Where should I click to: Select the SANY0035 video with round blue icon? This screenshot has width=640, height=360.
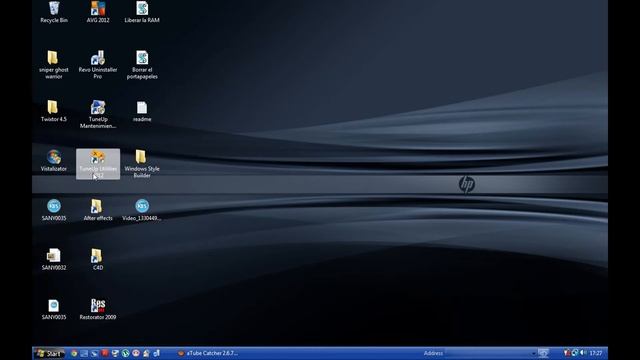pos(53,210)
